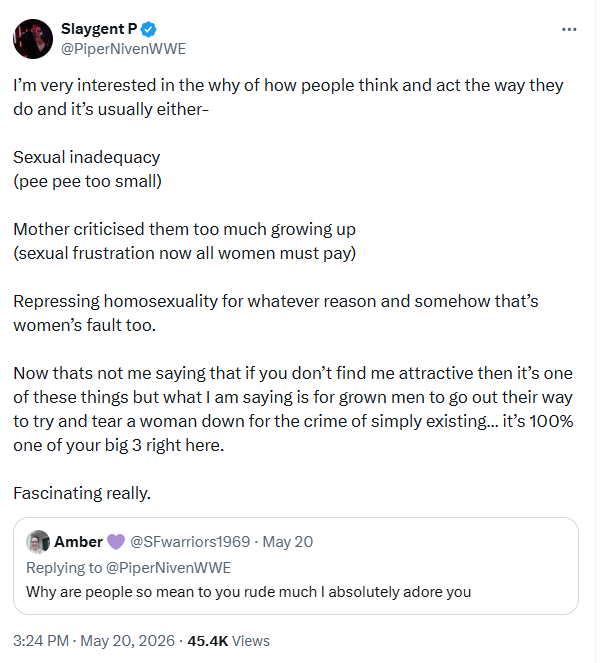Screen dimensions: 600x663
Task: Click the 'Fascinating really.' line of the tweet
Action: (82, 493)
